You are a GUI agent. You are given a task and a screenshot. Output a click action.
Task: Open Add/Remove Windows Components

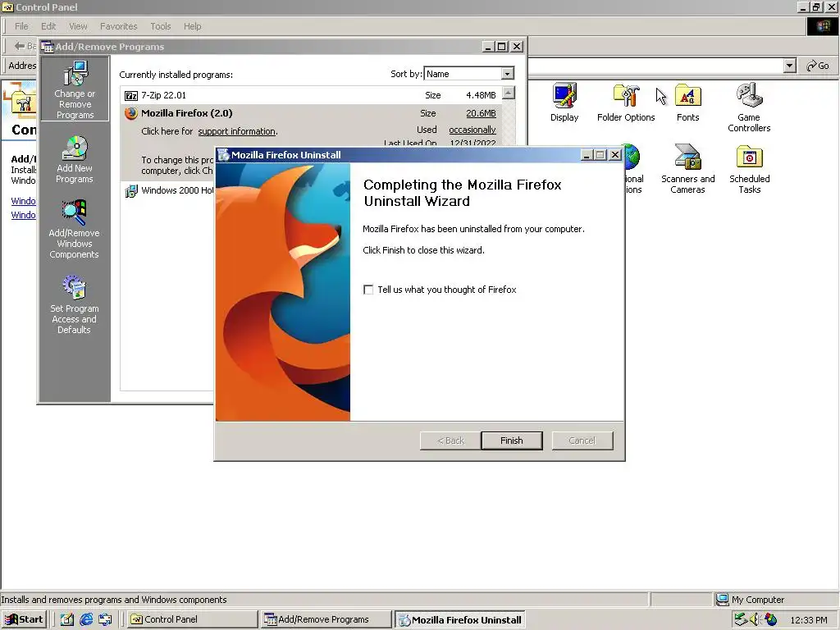74,230
